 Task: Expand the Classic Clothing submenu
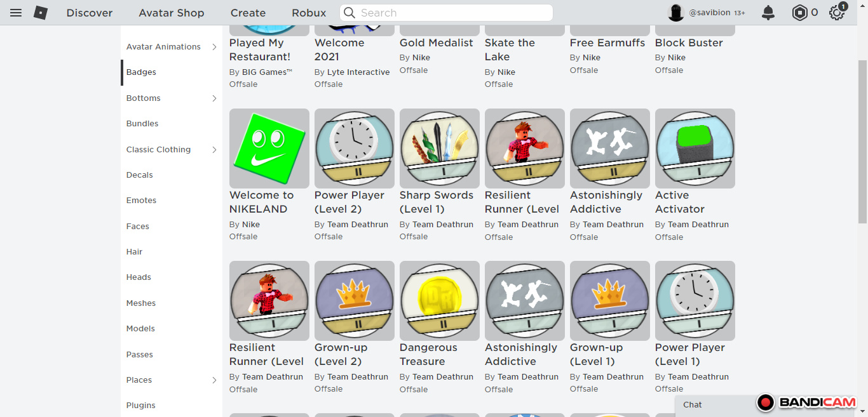tap(214, 150)
